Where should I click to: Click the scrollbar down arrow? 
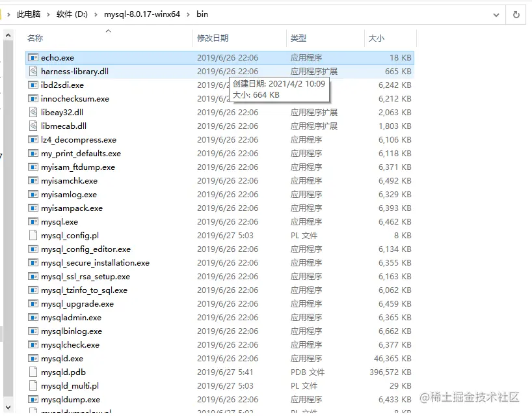pyautogui.click(x=8, y=407)
